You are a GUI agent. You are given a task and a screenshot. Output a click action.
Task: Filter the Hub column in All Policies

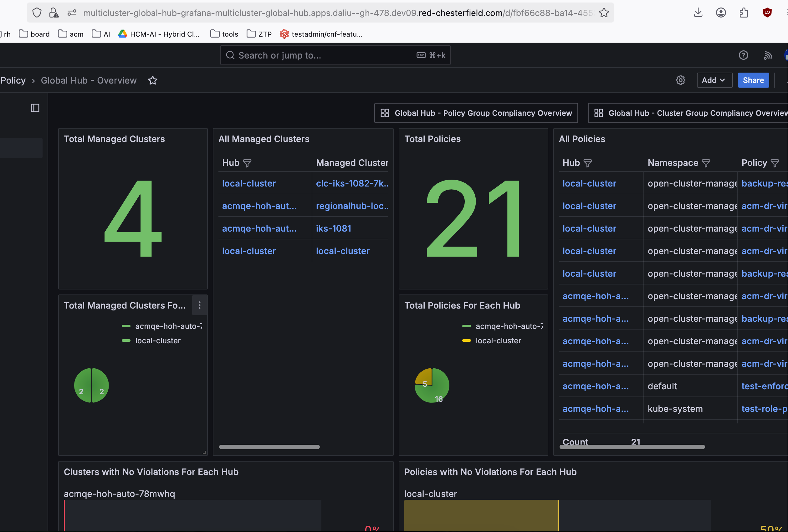588,163
